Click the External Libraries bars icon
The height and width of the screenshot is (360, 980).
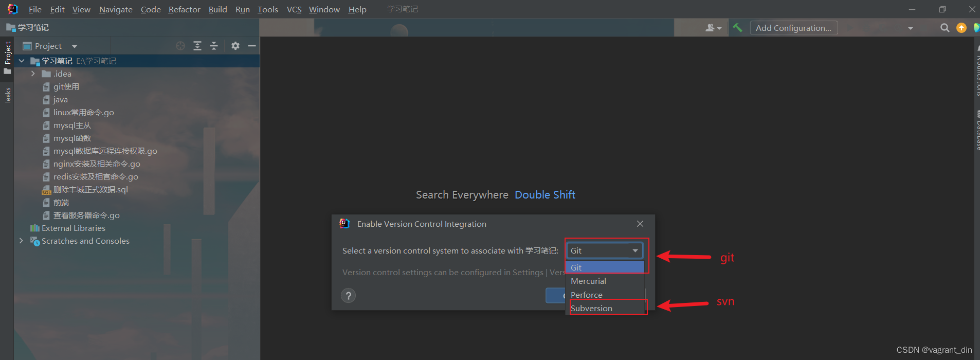point(34,228)
